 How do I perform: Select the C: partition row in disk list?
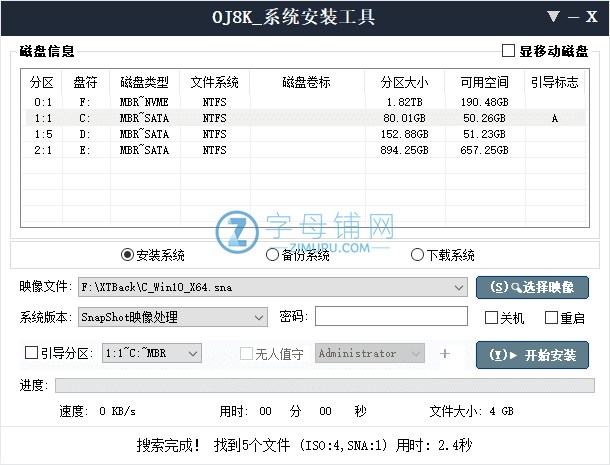click(300, 118)
